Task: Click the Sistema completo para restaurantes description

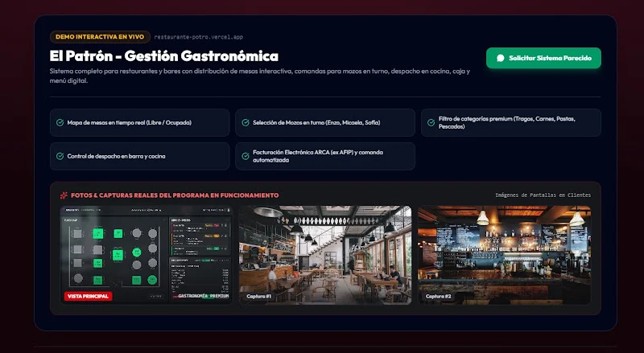Action: coord(259,76)
